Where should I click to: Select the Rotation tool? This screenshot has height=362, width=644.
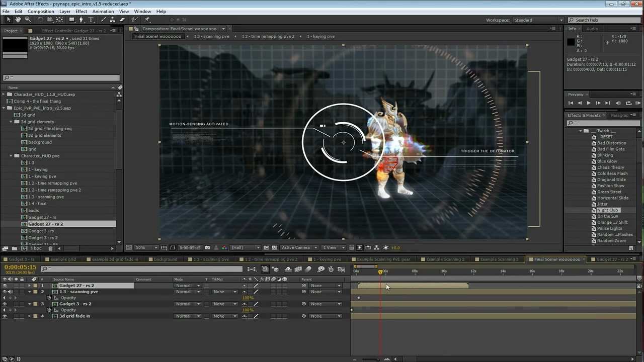tap(40, 20)
